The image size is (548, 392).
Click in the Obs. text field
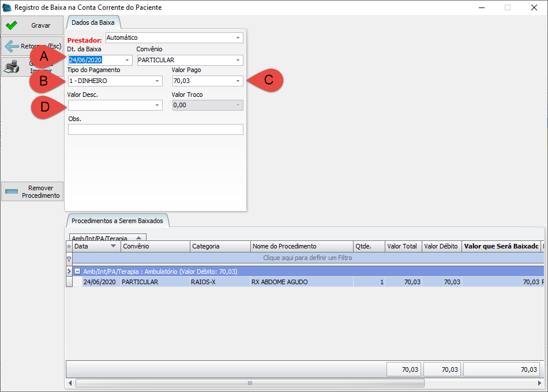[x=155, y=129]
